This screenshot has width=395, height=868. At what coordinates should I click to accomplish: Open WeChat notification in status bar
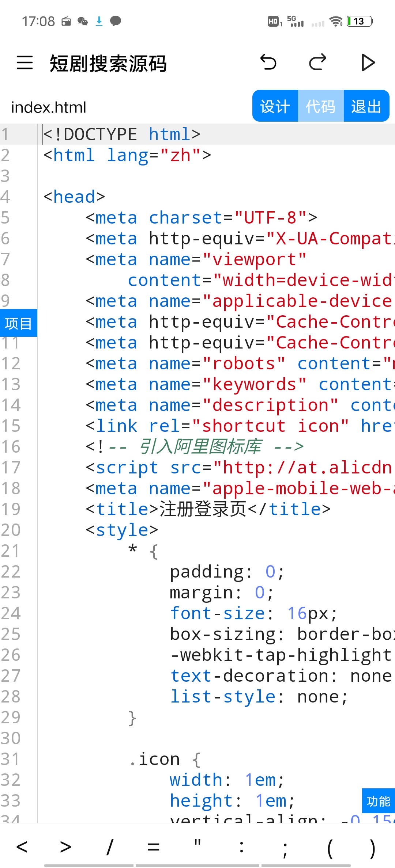83,21
